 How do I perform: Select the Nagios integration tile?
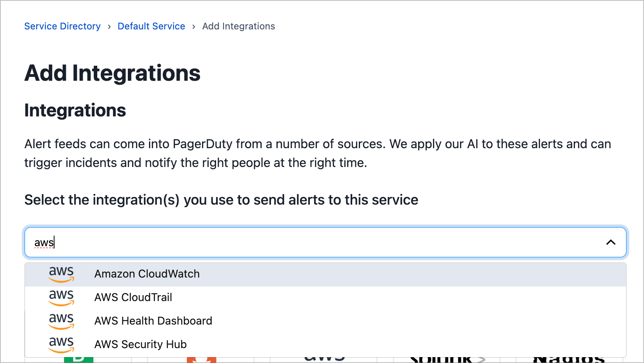tap(569, 359)
